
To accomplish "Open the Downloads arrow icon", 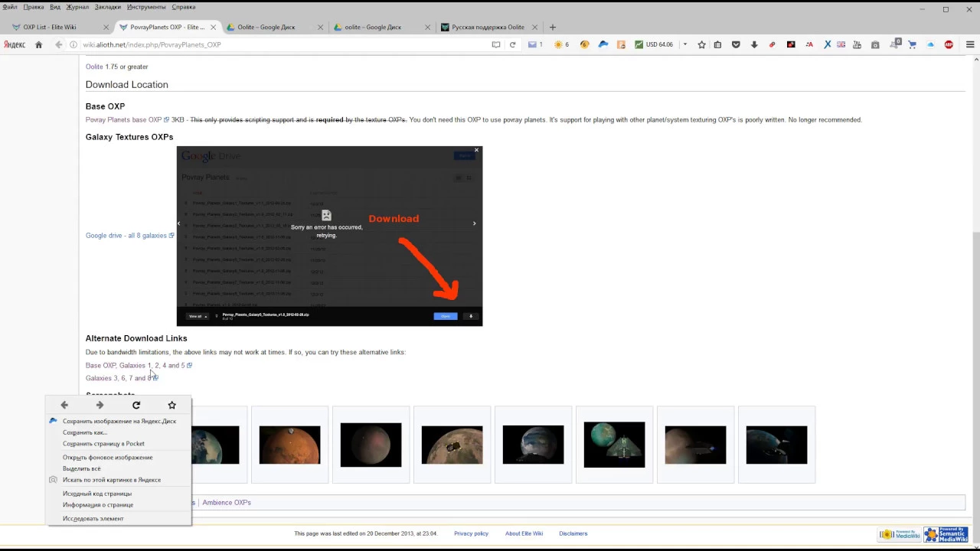I will pos(754,44).
